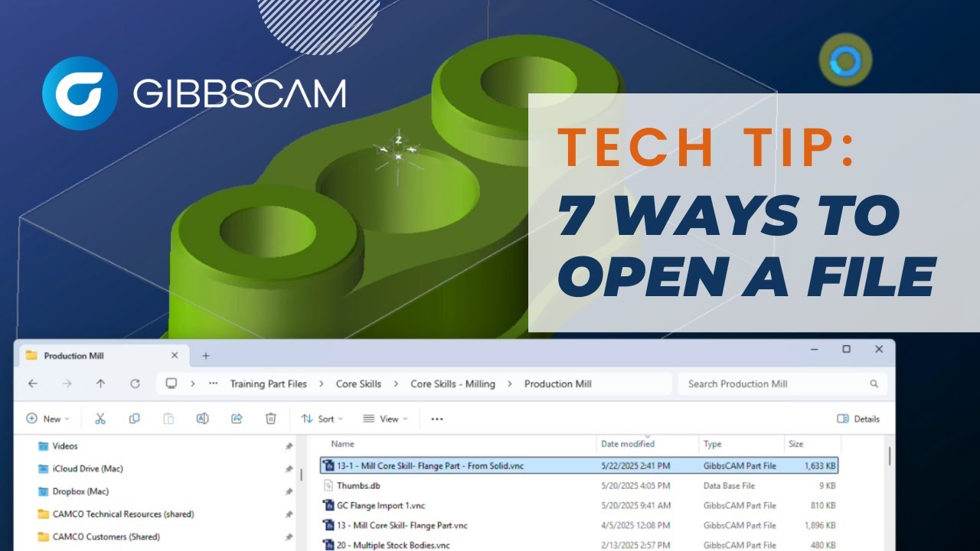Unpin CAMCO Technical Resources via pin icon
Image resolution: width=980 pixels, height=551 pixels.
pyautogui.click(x=289, y=514)
